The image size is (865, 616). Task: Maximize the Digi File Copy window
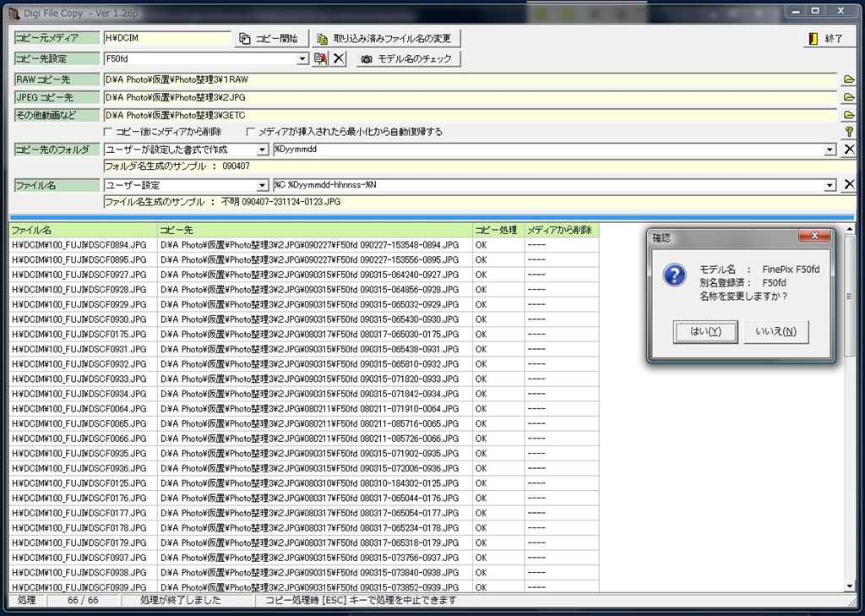click(x=815, y=11)
